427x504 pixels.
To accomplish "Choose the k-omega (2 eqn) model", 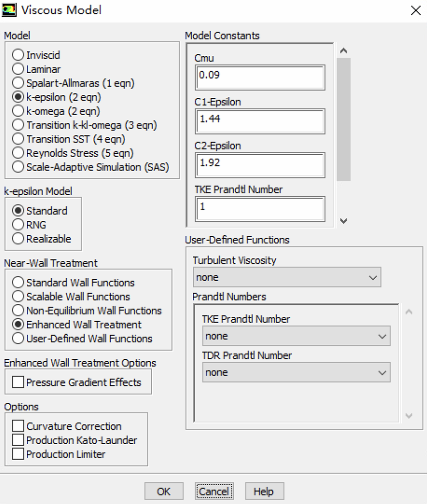I will (x=18, y=111).
